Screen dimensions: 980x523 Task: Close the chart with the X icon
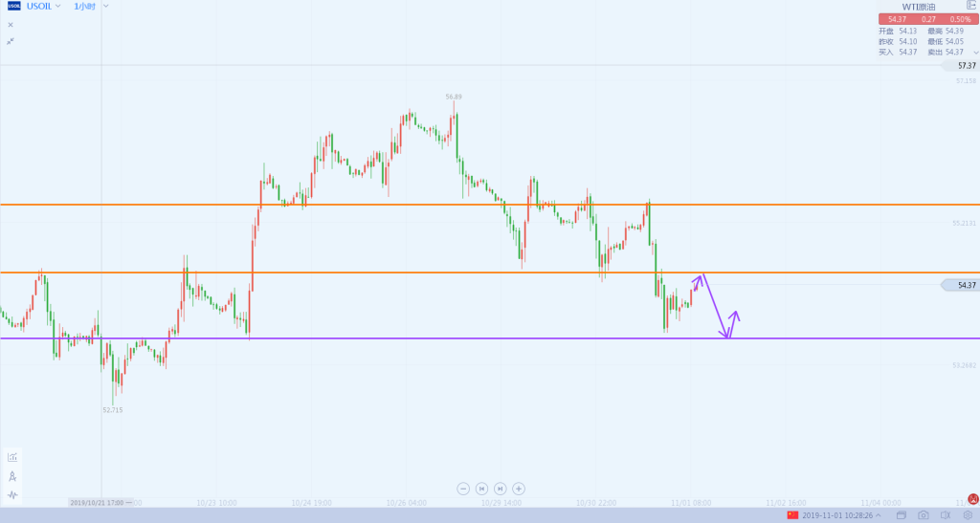pyautogui.click(x=10, y=24)
